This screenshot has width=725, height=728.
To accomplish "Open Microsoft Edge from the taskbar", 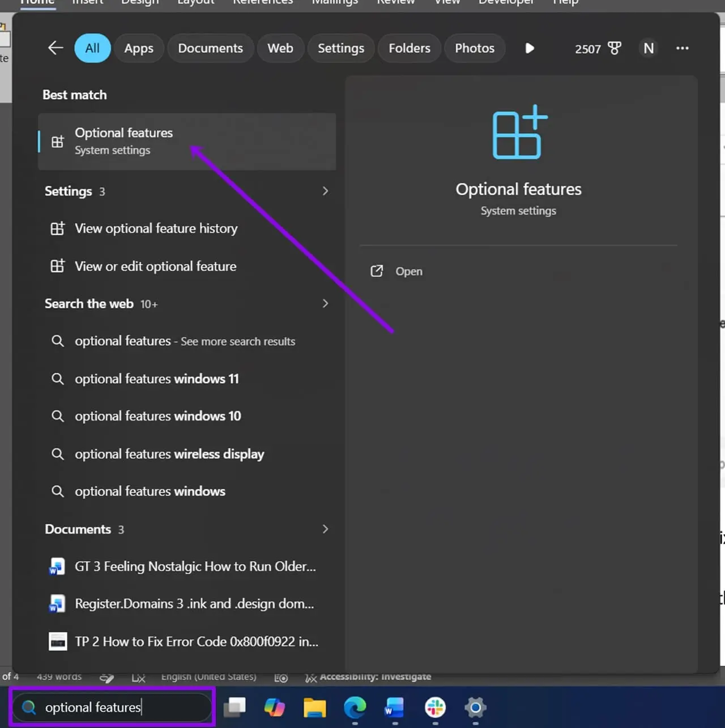I will point(355,707).
